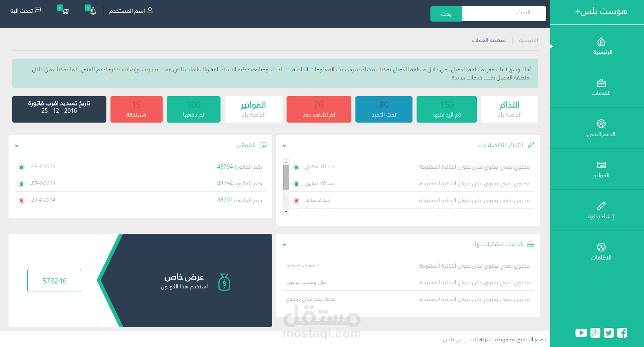Open the service row خدمة دعم فني مدفوع

[x=408, y=299]
